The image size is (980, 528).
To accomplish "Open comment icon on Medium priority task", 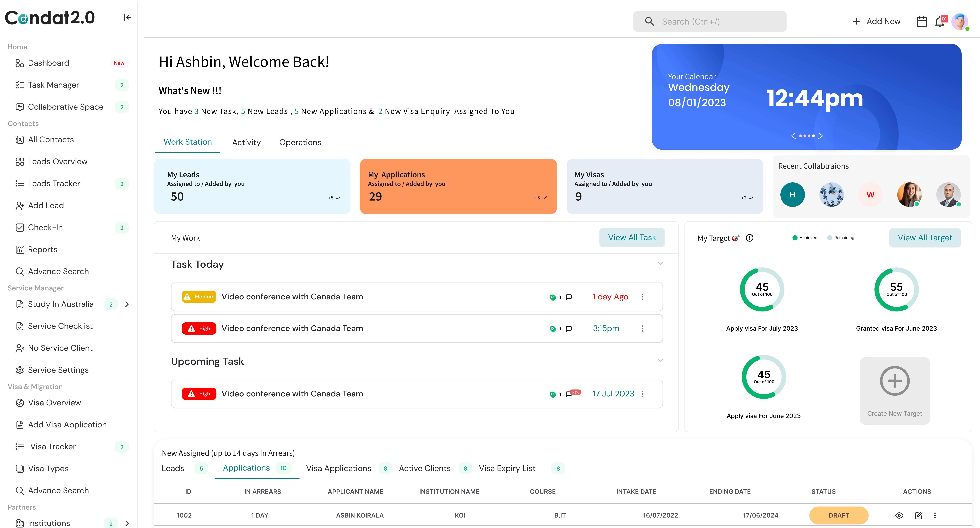I will (x=569, y=297).
